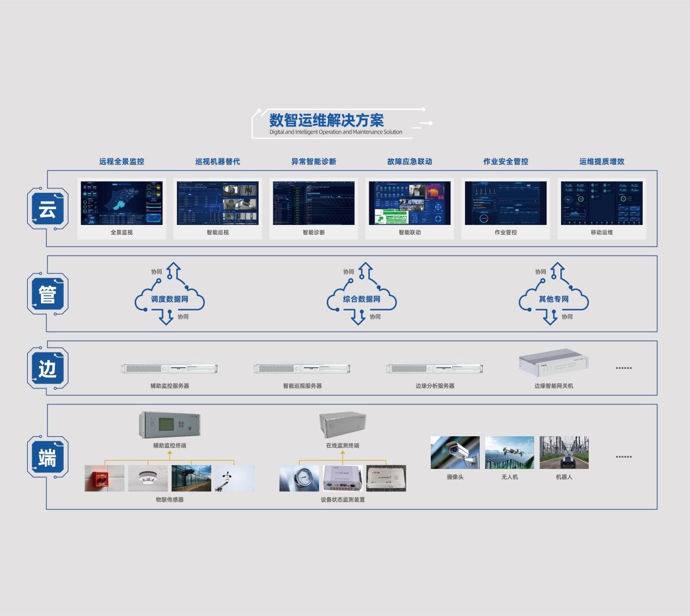
Task: Click the 云 cloud layer badge
Action: pos(48,209)
